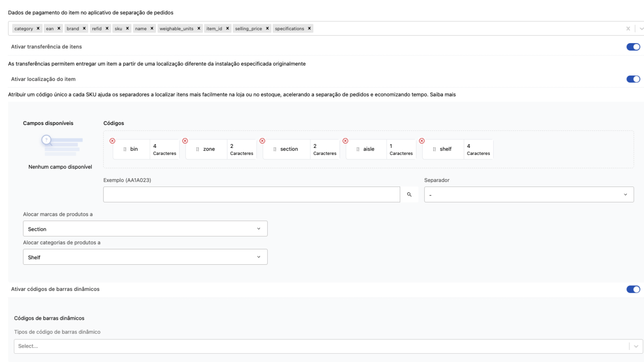The height and width of the screenshot is (362, 644).
Task: Remove the "sku" tag chip
Action: (x=127, y=28)
